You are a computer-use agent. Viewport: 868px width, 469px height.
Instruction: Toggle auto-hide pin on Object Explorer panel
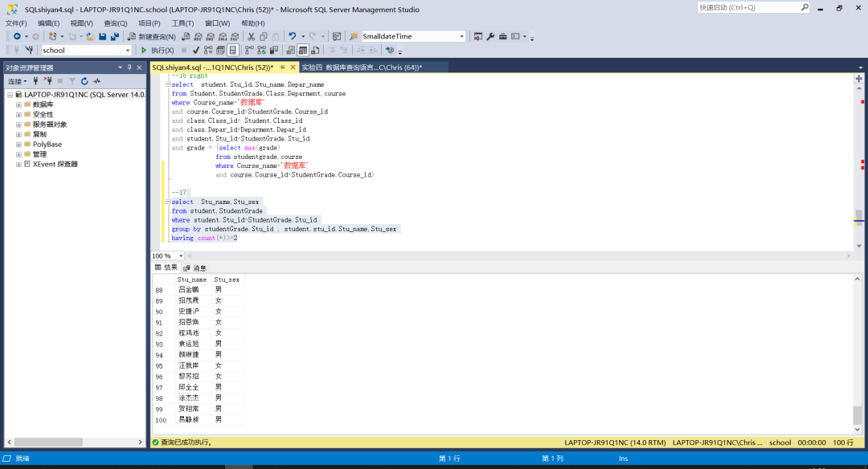(129, 68)
